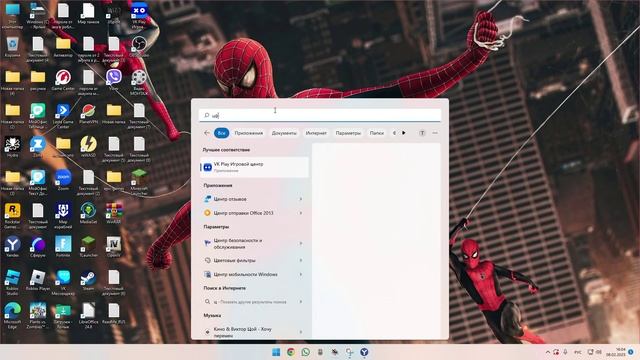This screenshot has width=640, height=360.
Task: Select Rockstar Games desktop shortcut
Action: pyautogui.click(x=12, y=216)
